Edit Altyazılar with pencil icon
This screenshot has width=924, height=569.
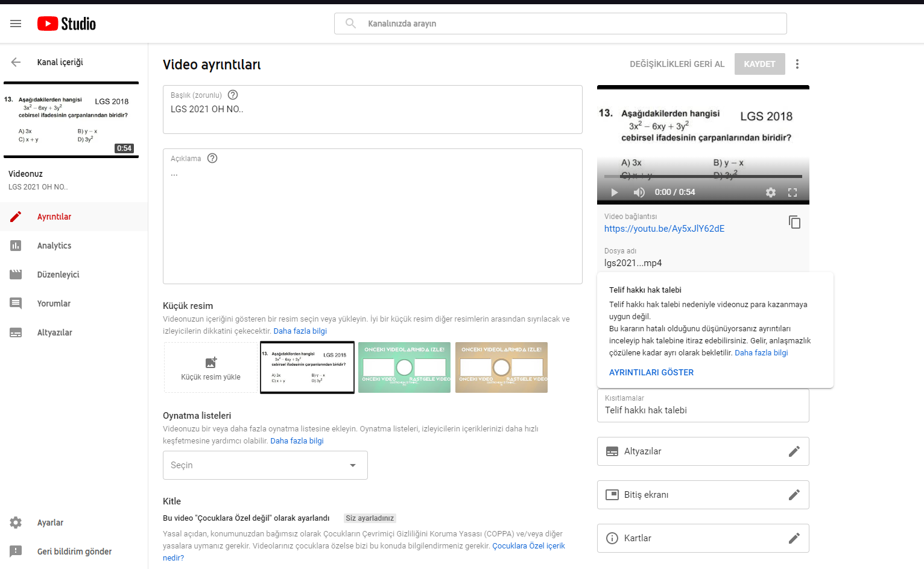tap(794, 451)
